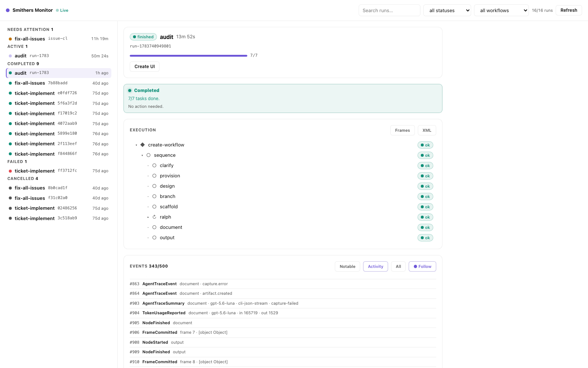The image size is (588, 368).
Task: Click the circle icon beside output
Action: point(154,238)
